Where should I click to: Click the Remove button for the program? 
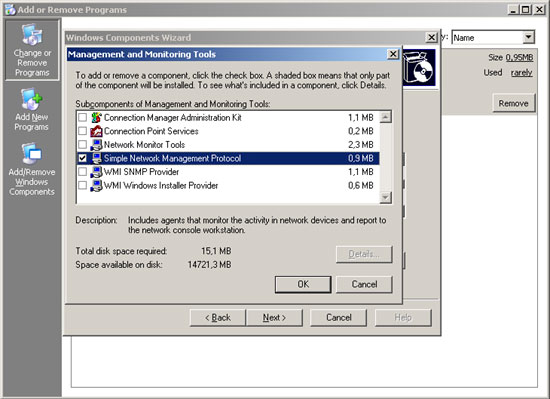(514, 103)
